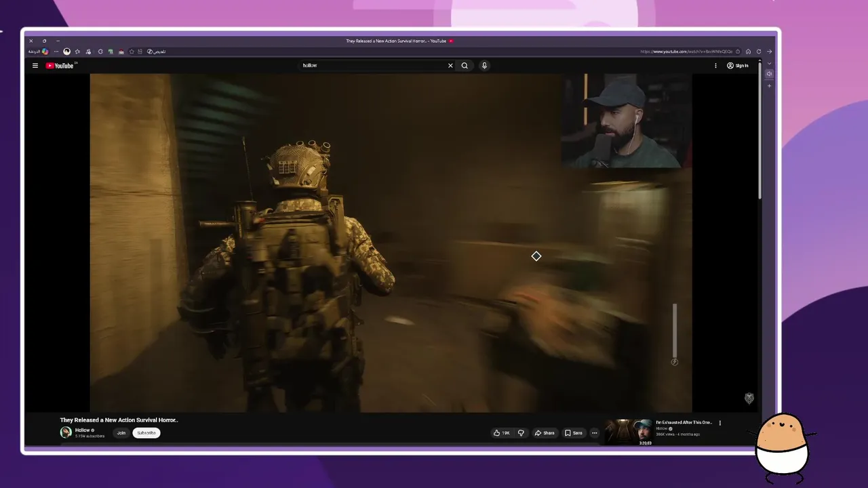
Task: Save the video to a playlist
Action: [x=574, y=433]
